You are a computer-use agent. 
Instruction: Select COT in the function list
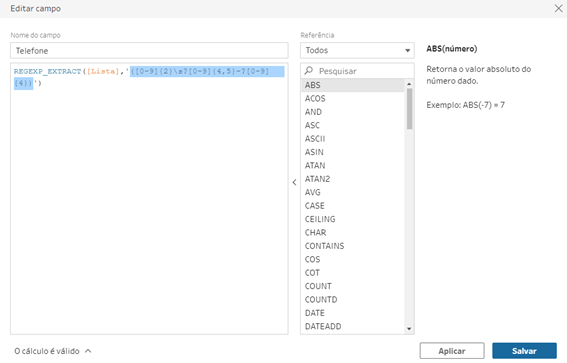[353, 272]
